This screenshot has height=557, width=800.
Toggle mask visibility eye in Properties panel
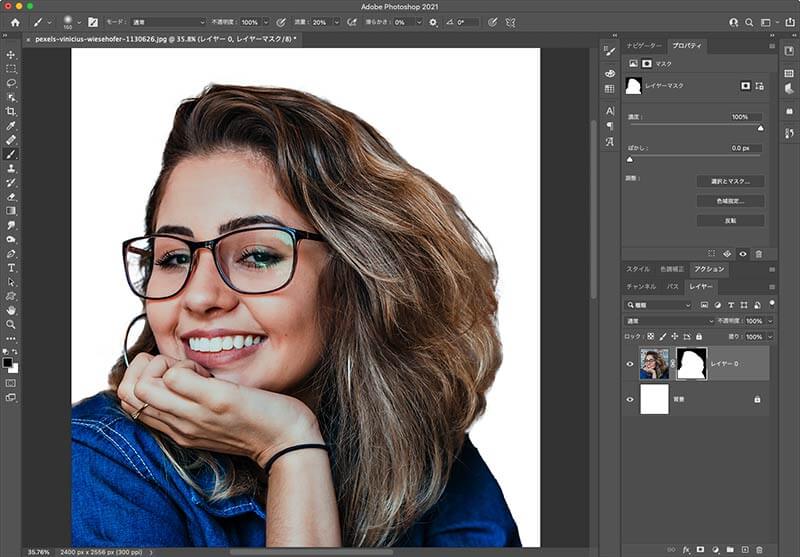tap(743, 254)
